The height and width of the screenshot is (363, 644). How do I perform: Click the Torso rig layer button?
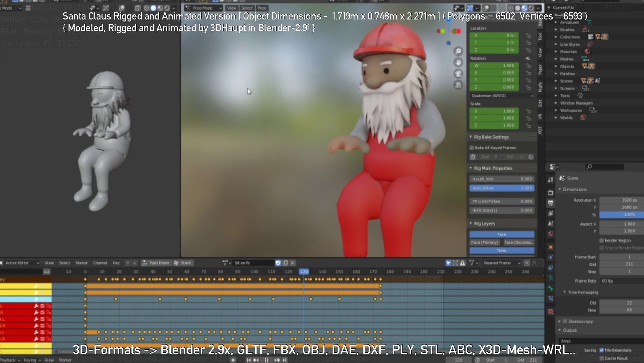[x=502, y=250]
